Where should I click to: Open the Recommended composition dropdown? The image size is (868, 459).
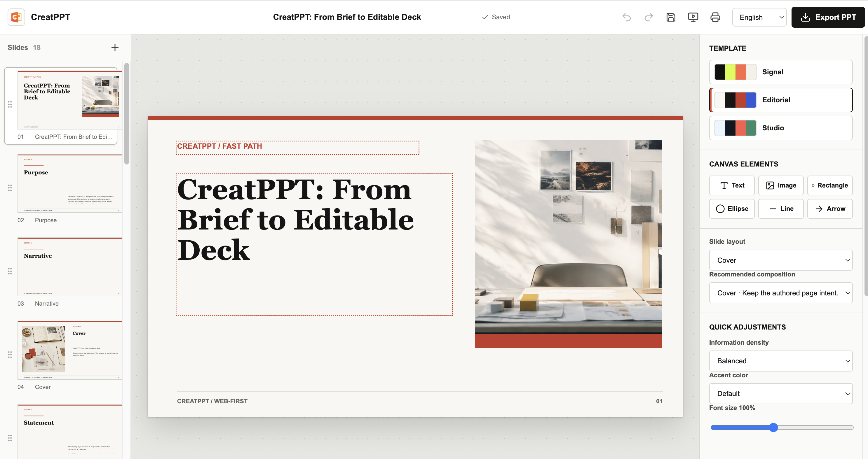pos(781,293)
